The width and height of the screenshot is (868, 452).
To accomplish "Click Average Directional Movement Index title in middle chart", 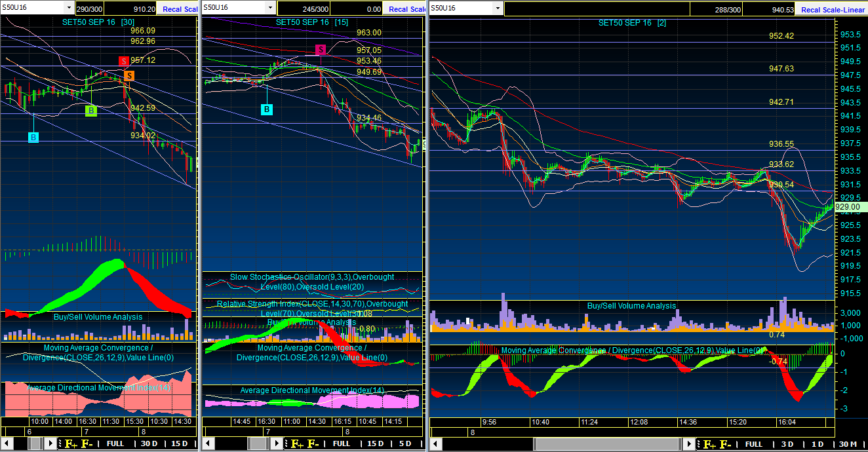I will tap(312, 390).
